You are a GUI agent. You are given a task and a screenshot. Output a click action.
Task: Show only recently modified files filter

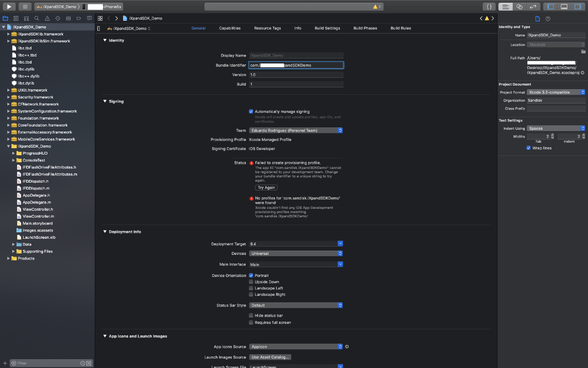click(83, 363)
